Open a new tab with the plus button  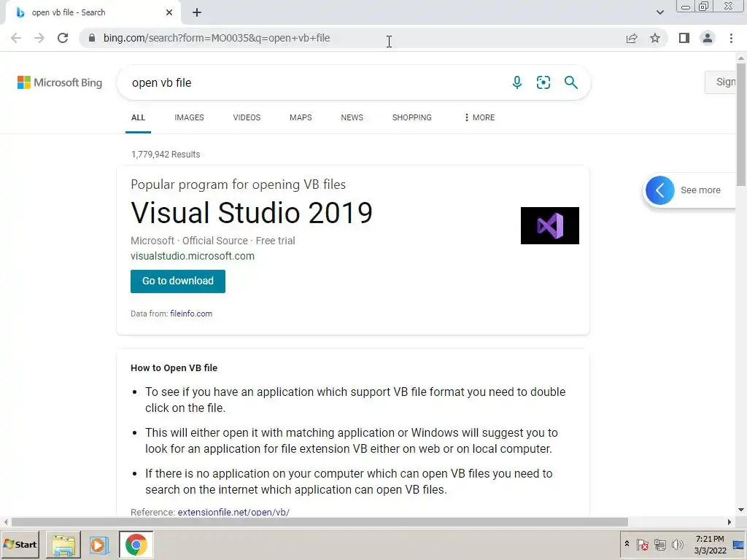point(197,12)
